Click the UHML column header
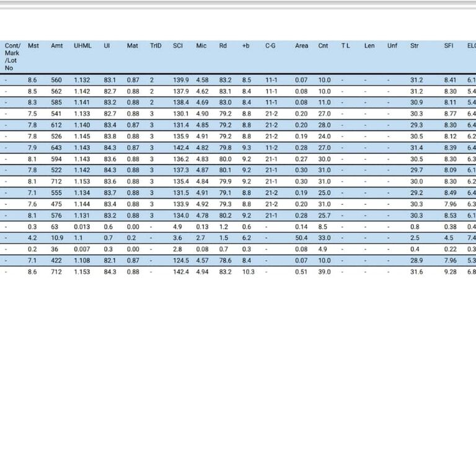The image size is (476, 476). [82, 46]
